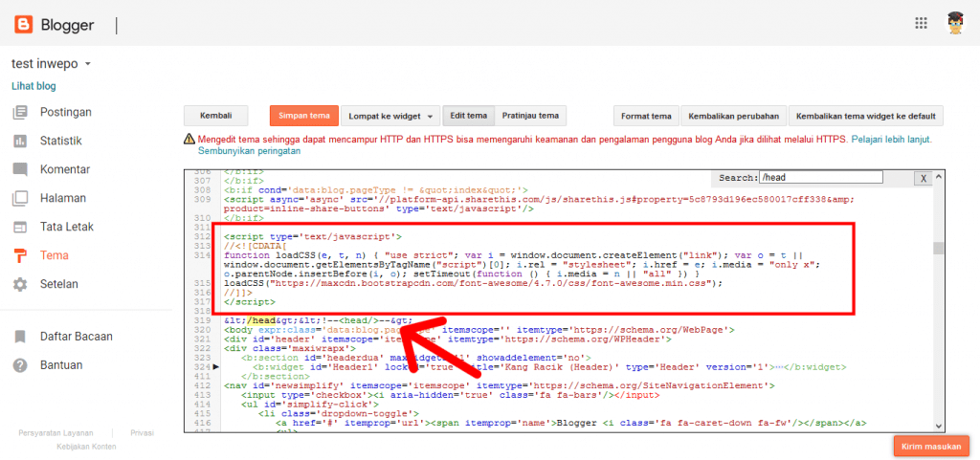Open Statistik in the sidebar
Image resolution: width=980 pixels, height=460 pixels.
(60, 141)
